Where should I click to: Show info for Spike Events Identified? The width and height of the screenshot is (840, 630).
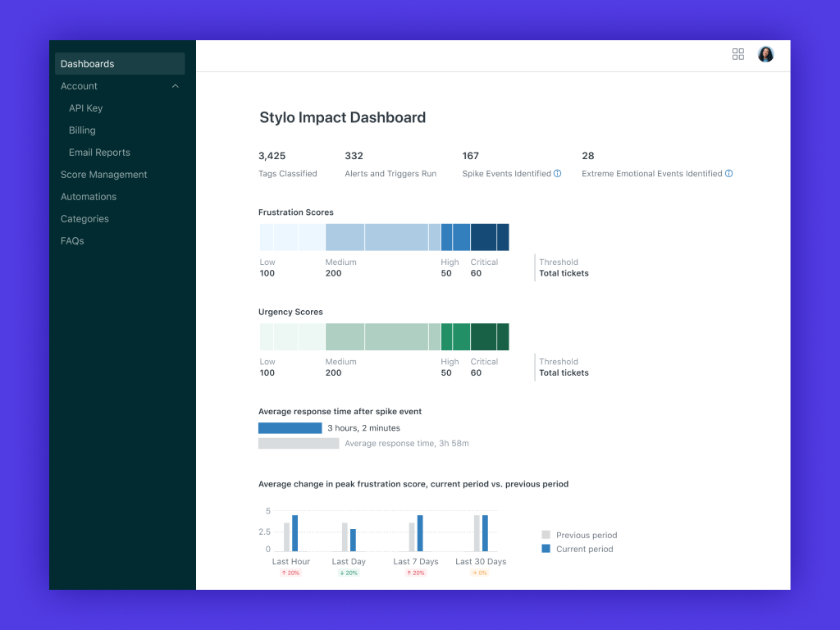[557, 174]
